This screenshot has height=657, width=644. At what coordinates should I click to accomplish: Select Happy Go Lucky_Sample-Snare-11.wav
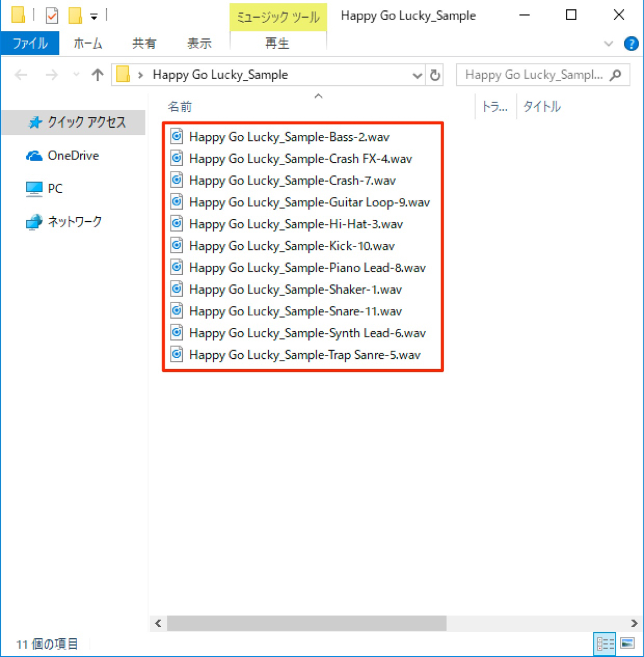(296, 311)
